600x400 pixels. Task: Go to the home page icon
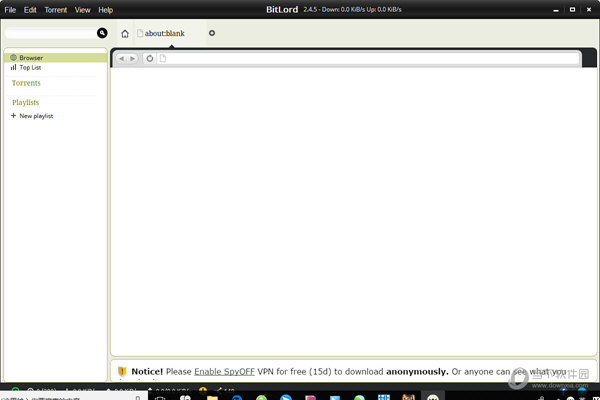tap(125, 34)
